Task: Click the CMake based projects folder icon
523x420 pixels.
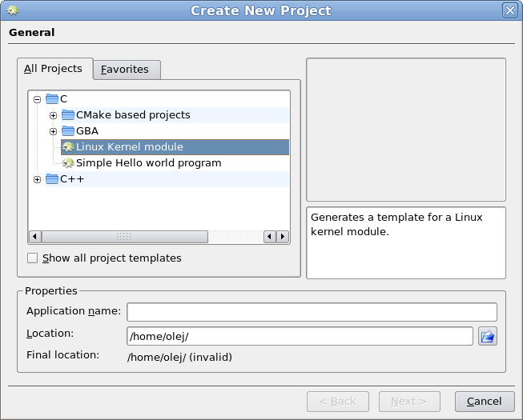Action: point(68,115)
